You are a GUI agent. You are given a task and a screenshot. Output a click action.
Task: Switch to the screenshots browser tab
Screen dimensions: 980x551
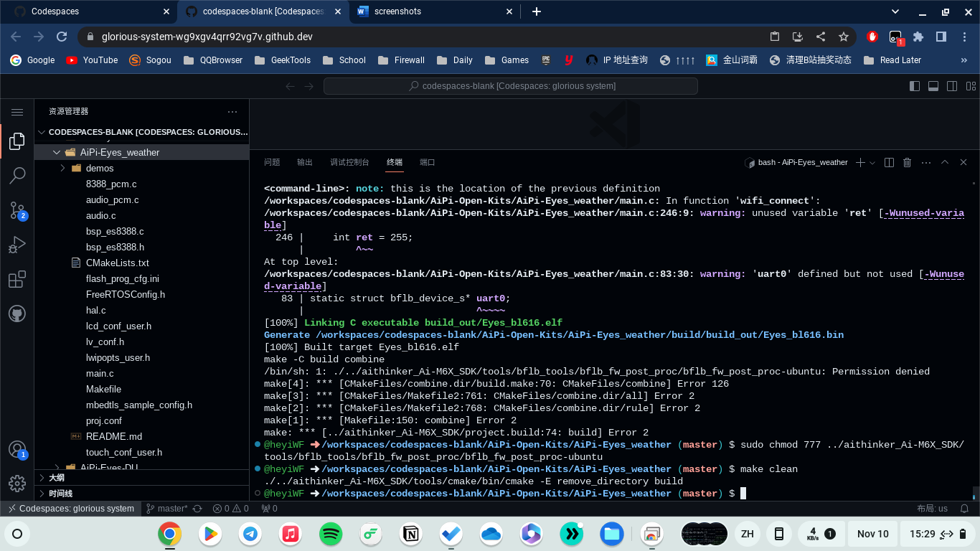pyautogui.click(x=435, y=11)
